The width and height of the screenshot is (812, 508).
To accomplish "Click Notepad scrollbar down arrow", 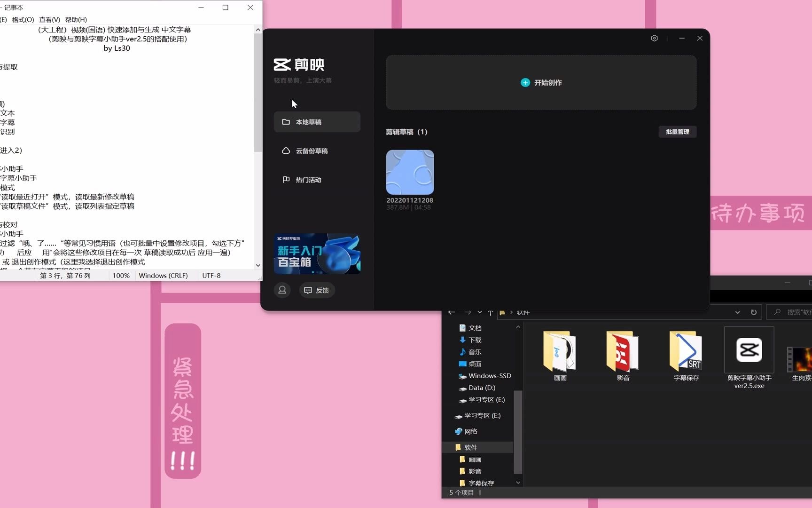I will [258, 265].
